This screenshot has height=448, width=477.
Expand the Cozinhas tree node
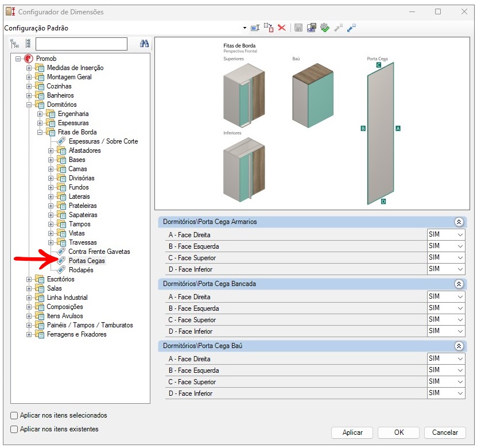tap(29, 86)
